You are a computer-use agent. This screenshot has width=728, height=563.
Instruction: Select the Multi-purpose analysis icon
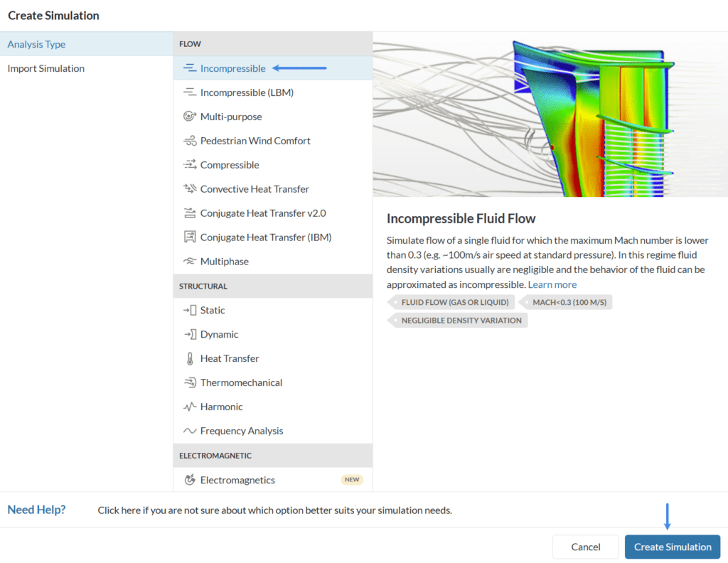(x=188, y=116)
